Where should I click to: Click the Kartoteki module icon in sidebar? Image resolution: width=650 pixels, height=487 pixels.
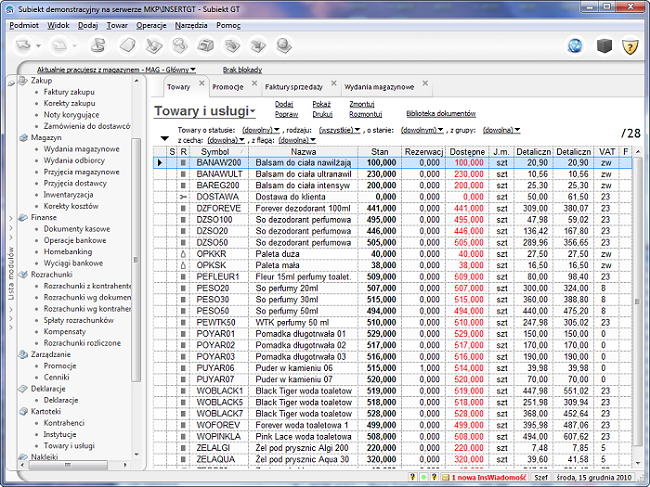pyautogui.click(x=25, y=411)
